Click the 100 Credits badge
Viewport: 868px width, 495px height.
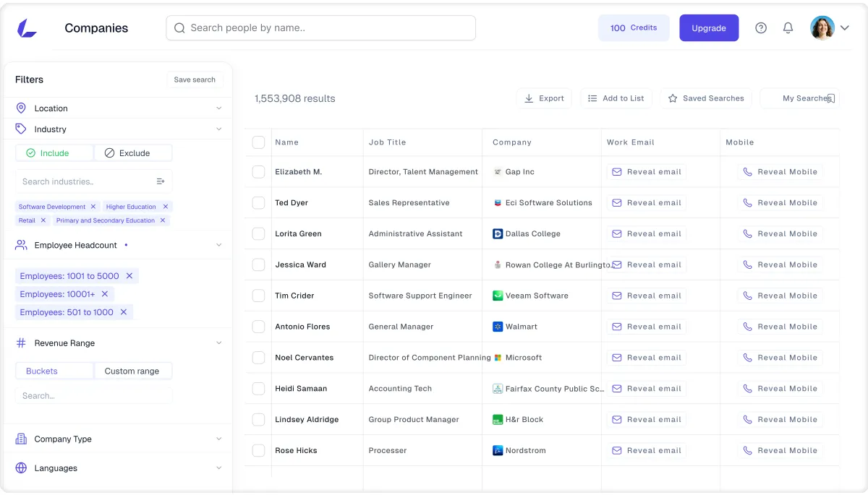point(634,28)
